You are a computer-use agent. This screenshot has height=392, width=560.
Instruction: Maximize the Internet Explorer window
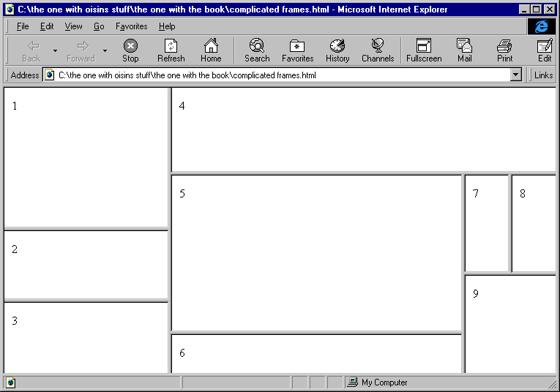(536, 10)
